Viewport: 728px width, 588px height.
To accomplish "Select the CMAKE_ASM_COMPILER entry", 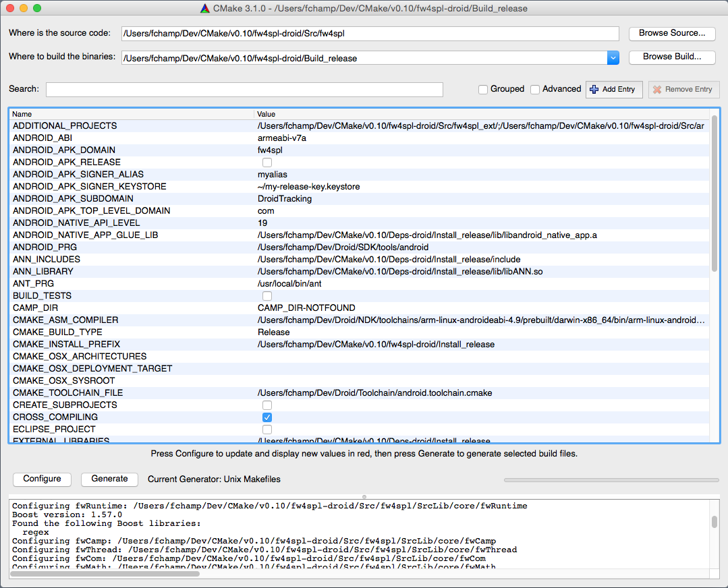I will point(65,320).
